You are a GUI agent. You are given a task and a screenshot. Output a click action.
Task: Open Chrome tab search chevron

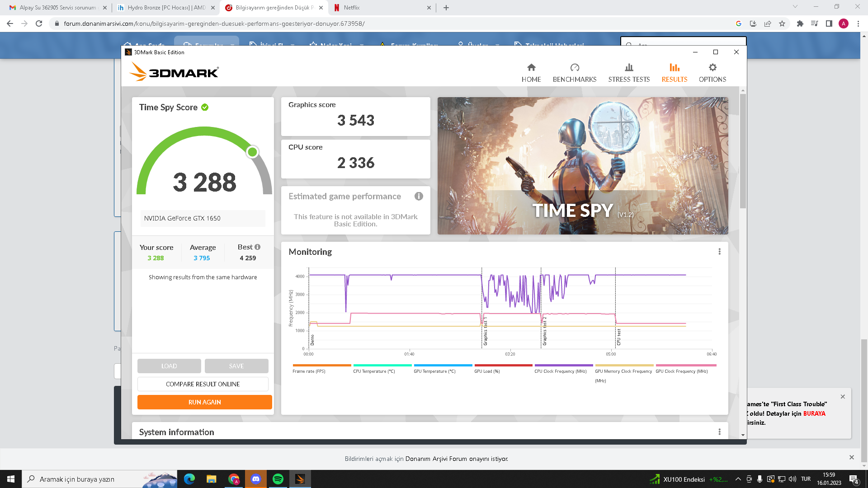point(795,7)
